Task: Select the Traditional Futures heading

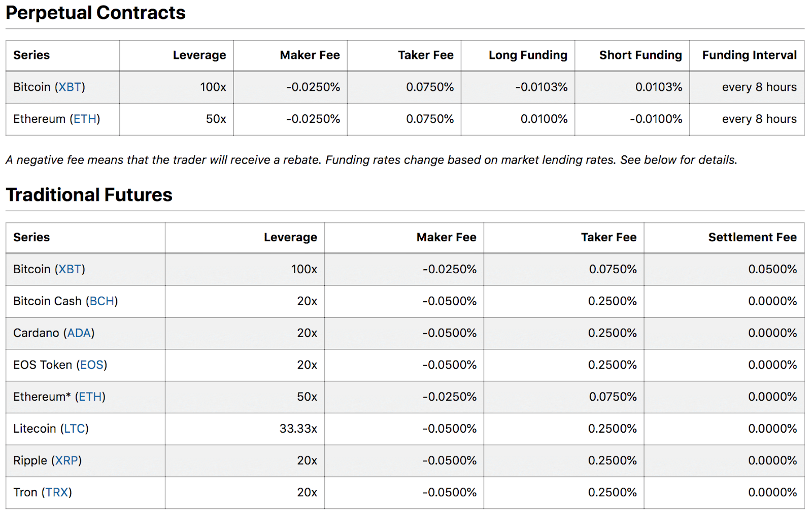Action: click(89, 195)
